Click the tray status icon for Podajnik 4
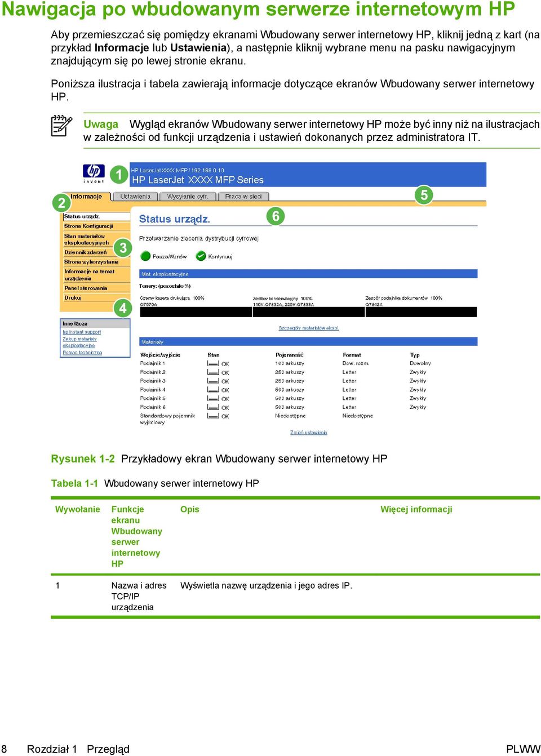The image size is (541, 756). (213, 390)
